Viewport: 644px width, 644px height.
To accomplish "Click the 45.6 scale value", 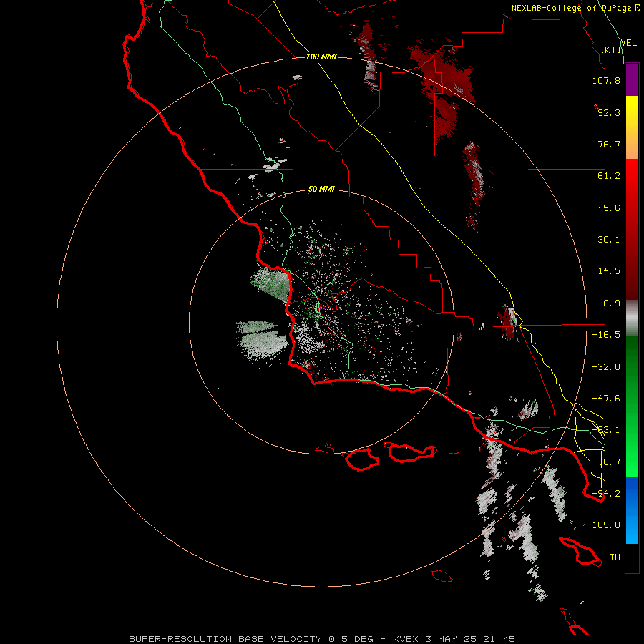I will coord(609,208).
